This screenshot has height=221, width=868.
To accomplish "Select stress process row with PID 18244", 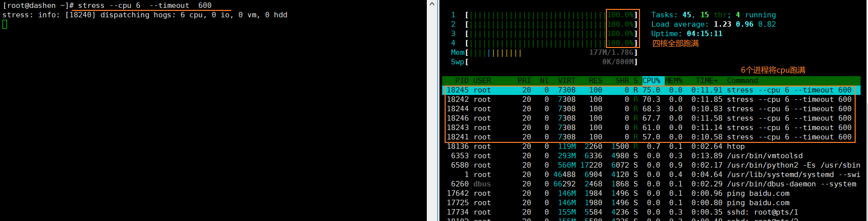I will (651, 109).
